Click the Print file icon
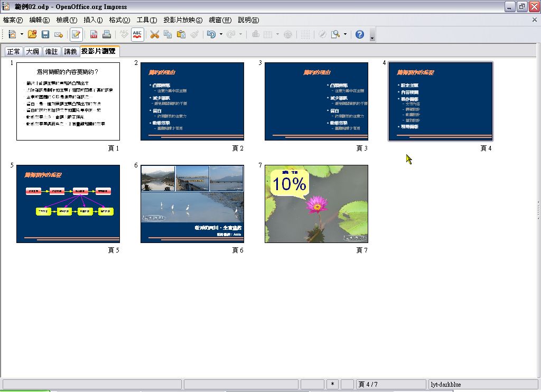 click(106, 34)
